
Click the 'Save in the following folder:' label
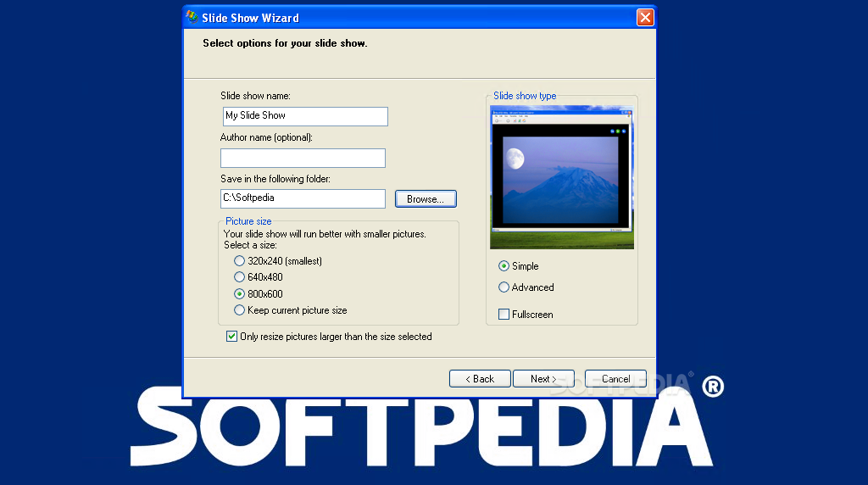(275, 179)
